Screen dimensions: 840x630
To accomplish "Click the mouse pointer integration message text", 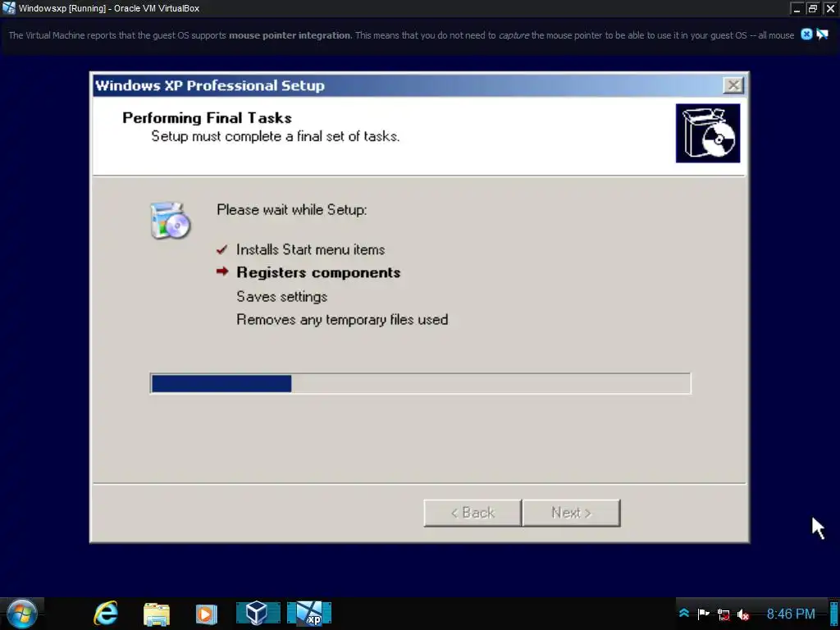I will [401, 35].
